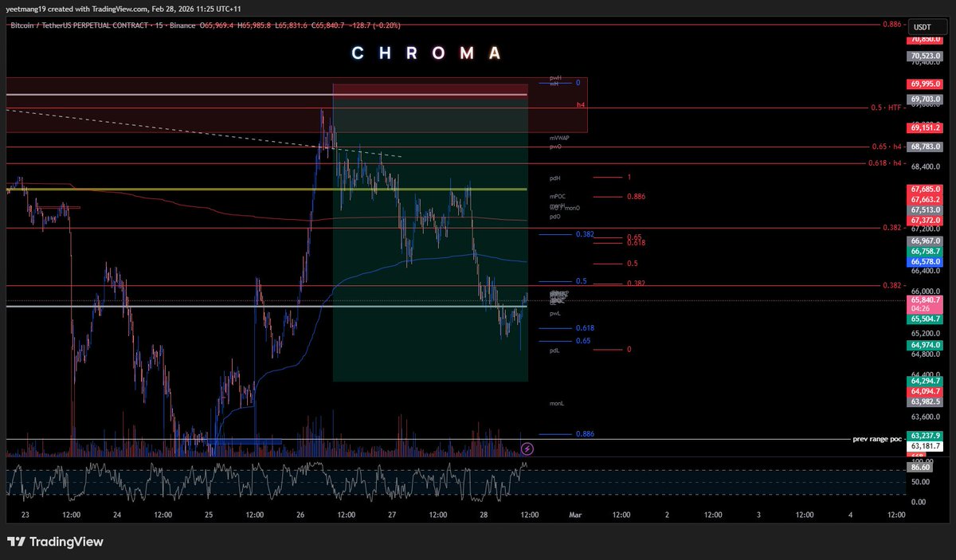Click the Mar date on time axis
Screen dimensions: 956x560
575,515
